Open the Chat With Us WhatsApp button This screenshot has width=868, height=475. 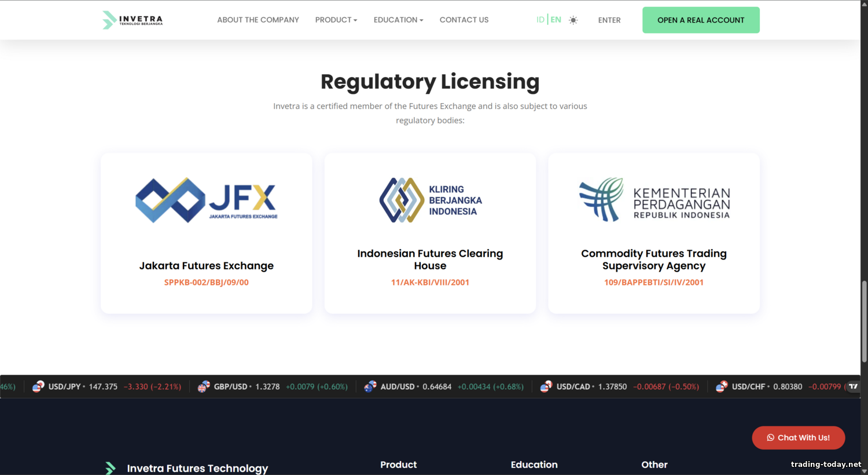pos(798,438)
